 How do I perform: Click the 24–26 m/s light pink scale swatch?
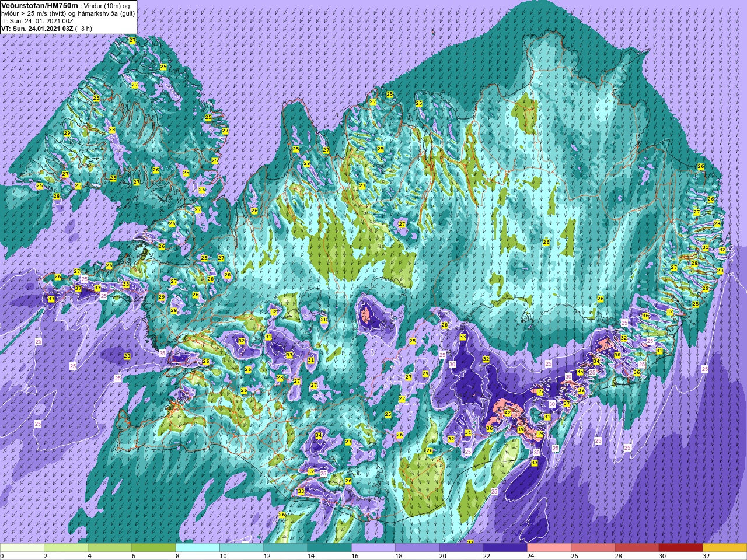(x=549, y=548)
